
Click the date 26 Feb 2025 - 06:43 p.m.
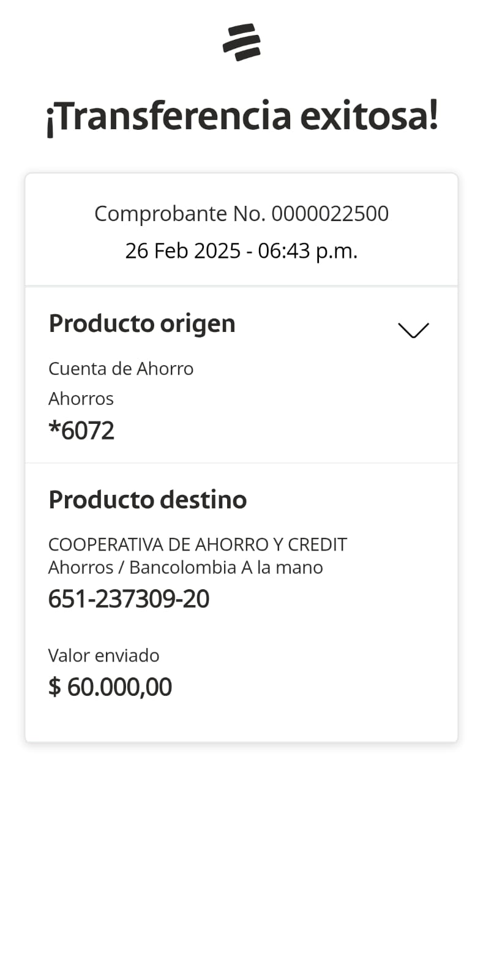pyautogui.click(x=241, y=251)
